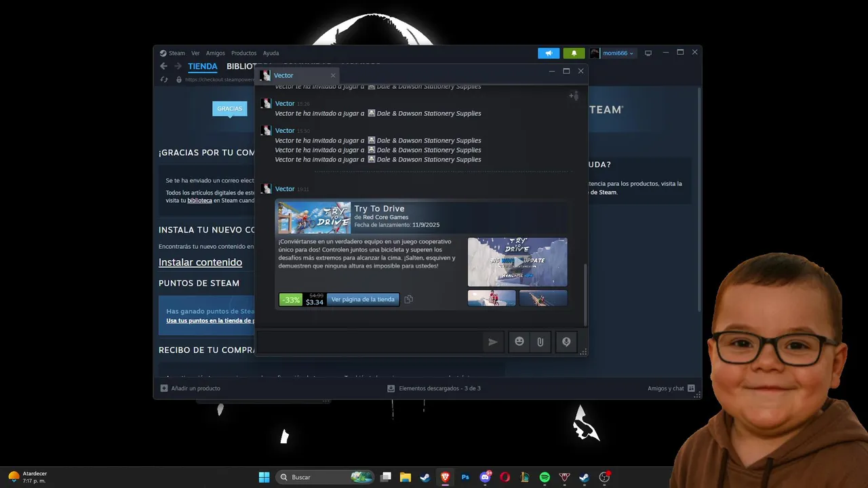Open Photoshop from the taskbar
Image resolution: width=868 pixels, height=488 pixels.
(465, 477)
